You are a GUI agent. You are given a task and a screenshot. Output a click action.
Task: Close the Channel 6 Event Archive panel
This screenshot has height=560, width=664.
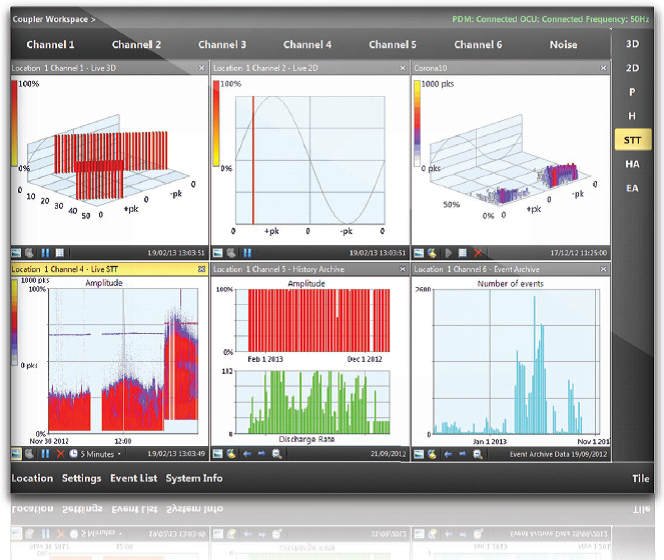click(x=603, y=269)
